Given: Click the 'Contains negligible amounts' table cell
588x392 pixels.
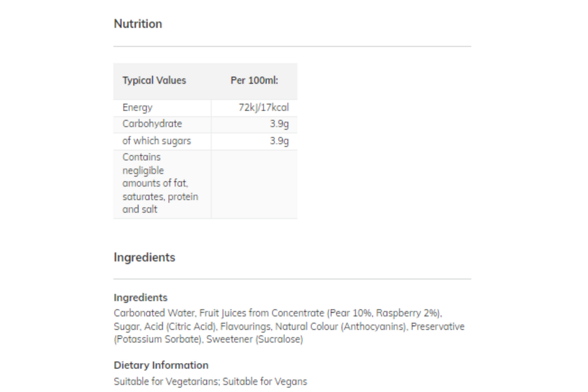Looking at the screenshot, I should (160, 183).
